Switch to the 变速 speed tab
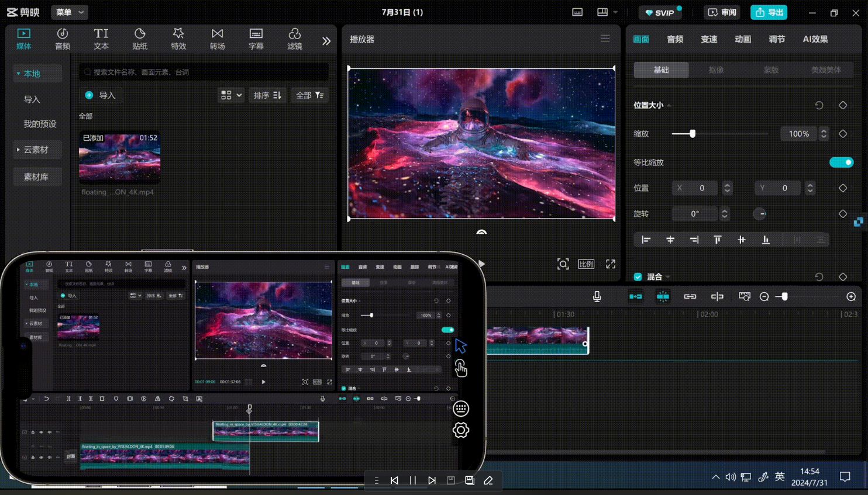 point(709,39)
